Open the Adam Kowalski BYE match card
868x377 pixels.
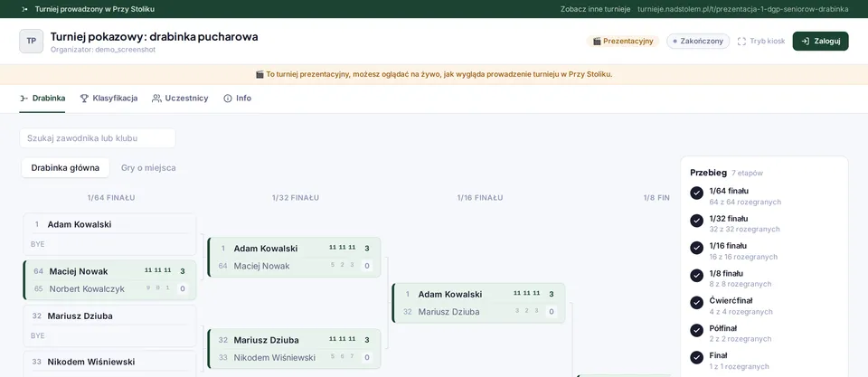[x=109, y=234]
